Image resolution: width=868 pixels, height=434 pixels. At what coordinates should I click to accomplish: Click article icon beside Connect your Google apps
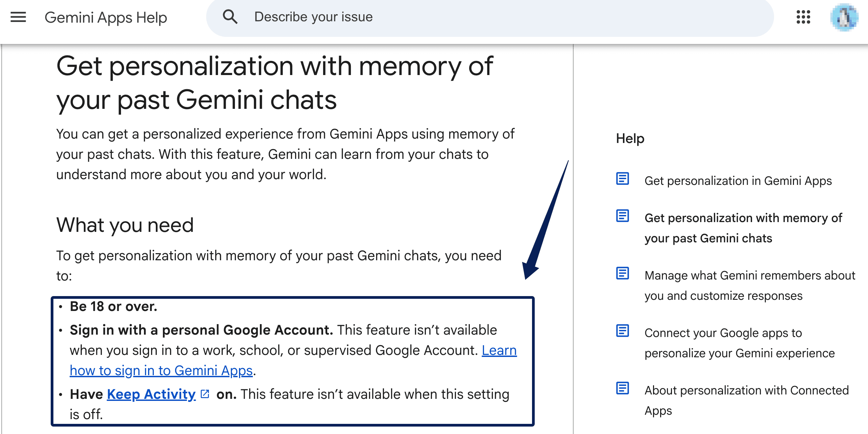point(623,331)
